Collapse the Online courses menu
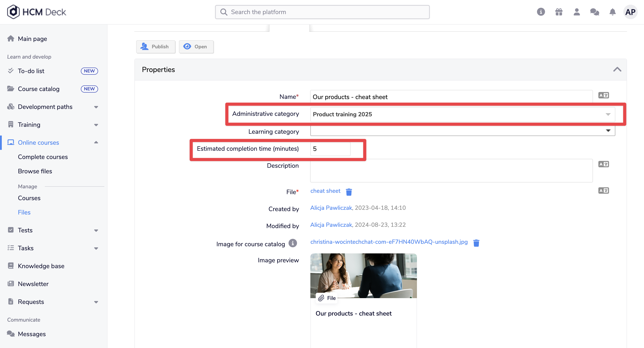 (x=96, y=142)
